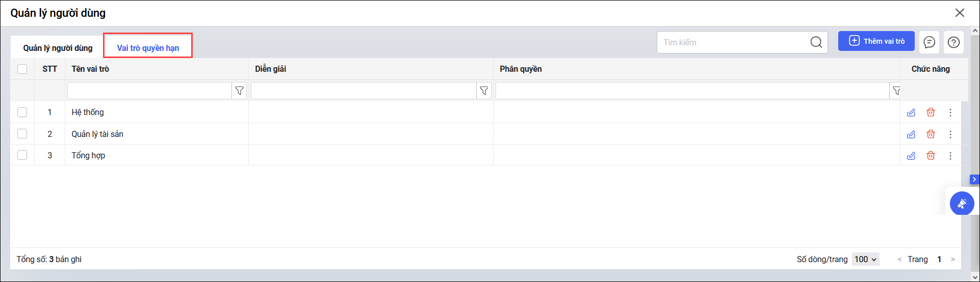Expand the blue side panel arrow
This screenshot has width=980, height=282.
(x=974, y=179)
